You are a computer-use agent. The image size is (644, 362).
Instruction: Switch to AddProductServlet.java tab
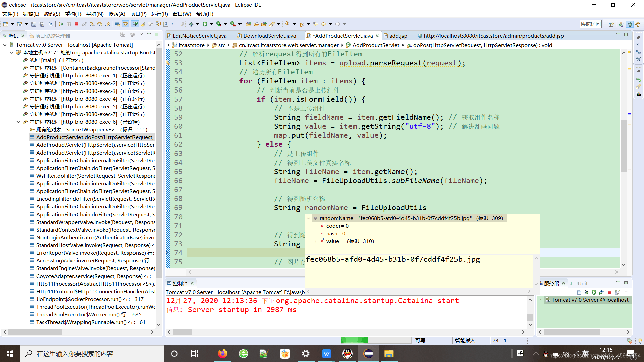pos(340,35)
